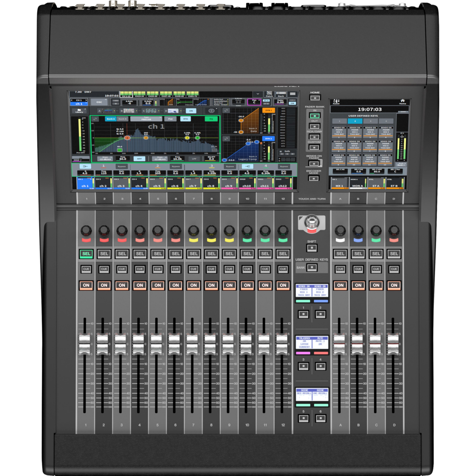The height and width of the screenshot is (476, 476).
Task: Click the channel 1 physical fader cap
Action: [84, 344]
